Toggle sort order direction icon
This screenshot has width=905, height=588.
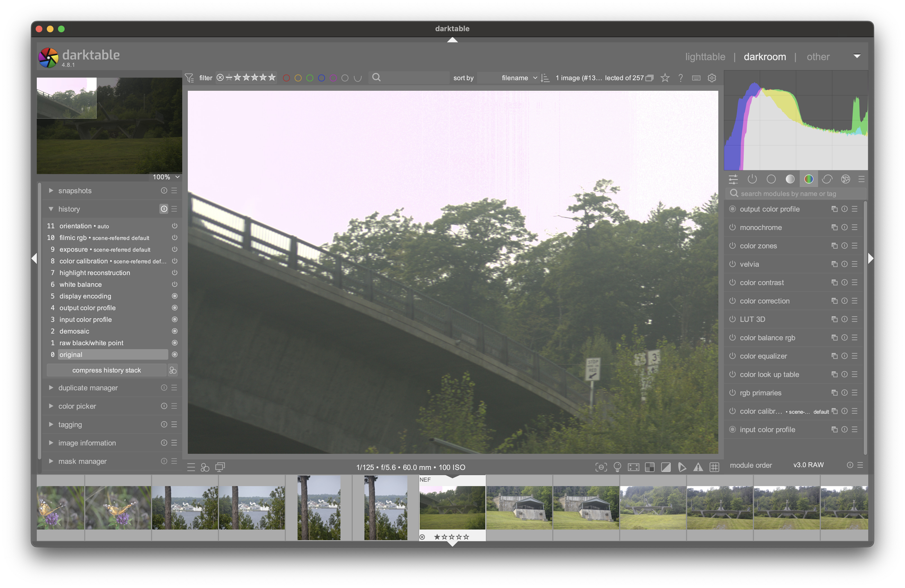point(545,78)
